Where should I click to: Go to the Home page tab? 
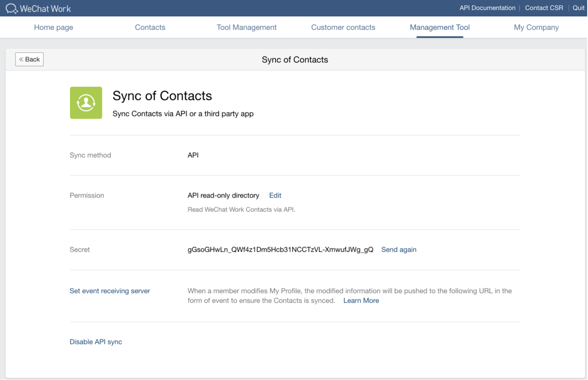tap(54, 27)
